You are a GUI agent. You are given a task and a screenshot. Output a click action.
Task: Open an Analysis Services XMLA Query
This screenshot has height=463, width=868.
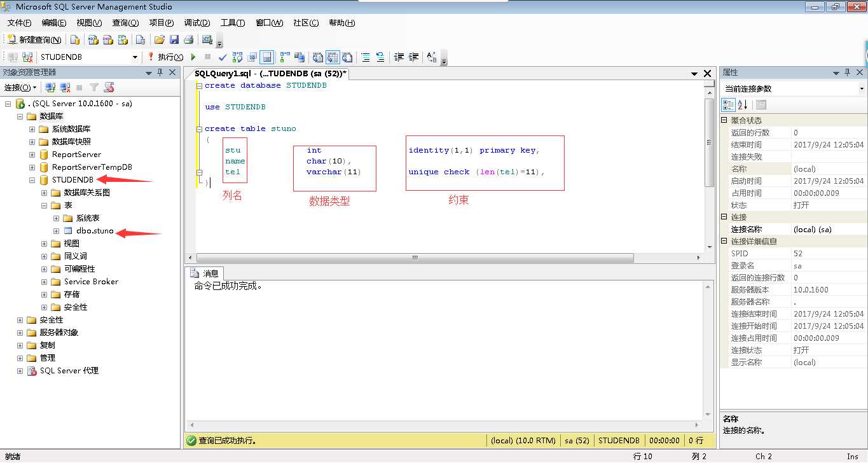point(123,39)
